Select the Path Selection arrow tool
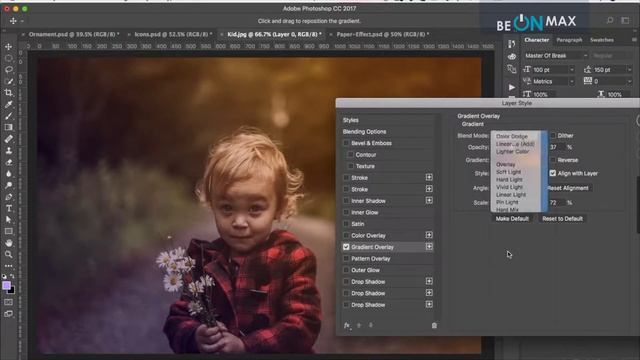The height and width of the screenshot is (360, 640). 9,220
